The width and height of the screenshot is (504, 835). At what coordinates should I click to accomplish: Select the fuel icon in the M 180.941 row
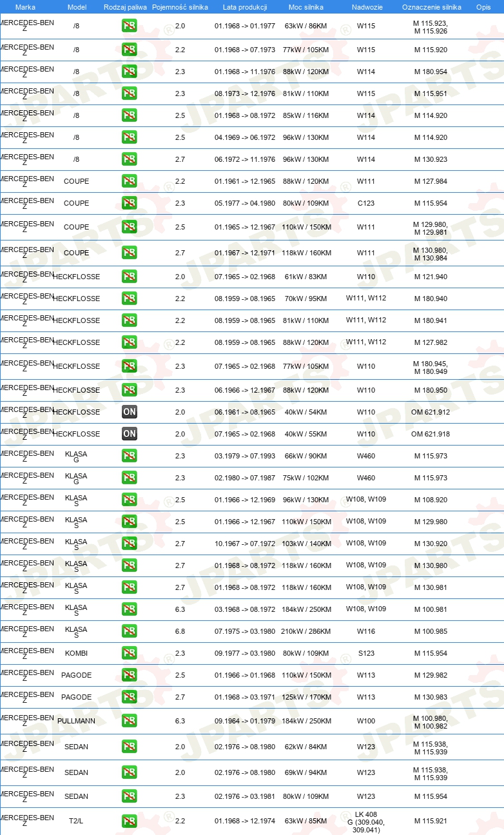[129, 320]
